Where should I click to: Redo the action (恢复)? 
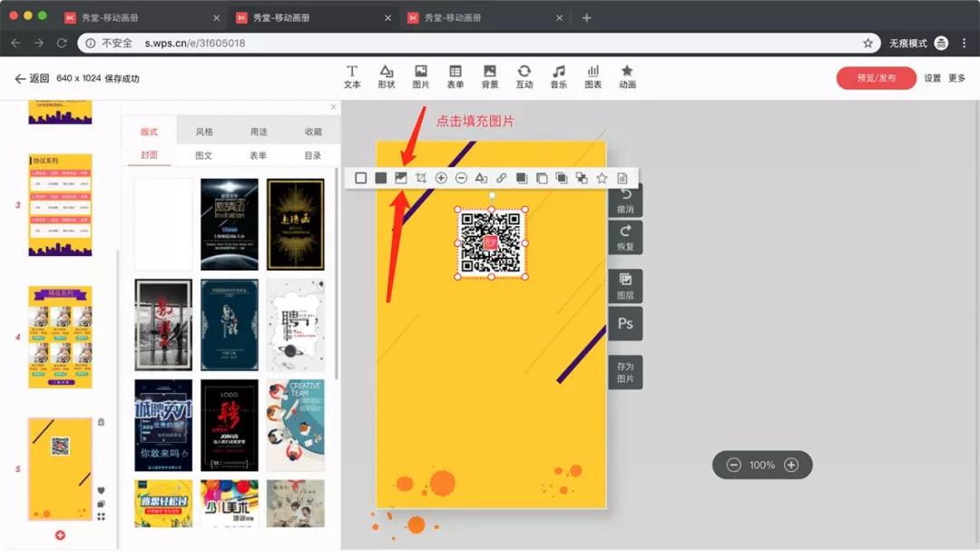point(625,238)
